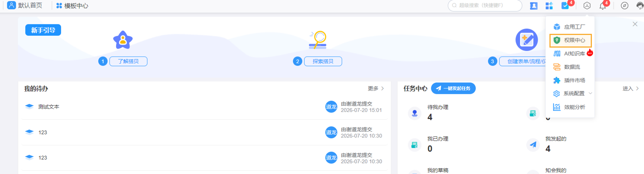Open the 知会我的 entry
The height and width of the screenshot is (174, 644).
(556, 170)
